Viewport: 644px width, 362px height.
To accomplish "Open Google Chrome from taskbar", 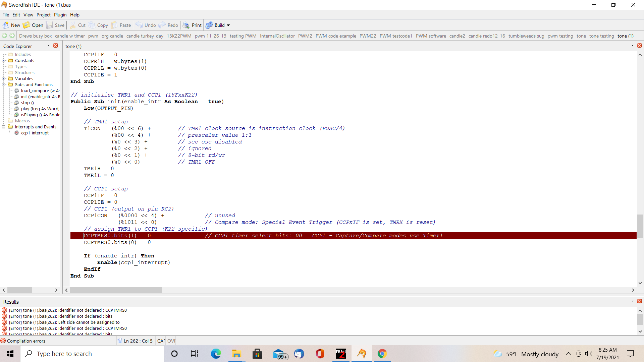I will tap(382, 354).
